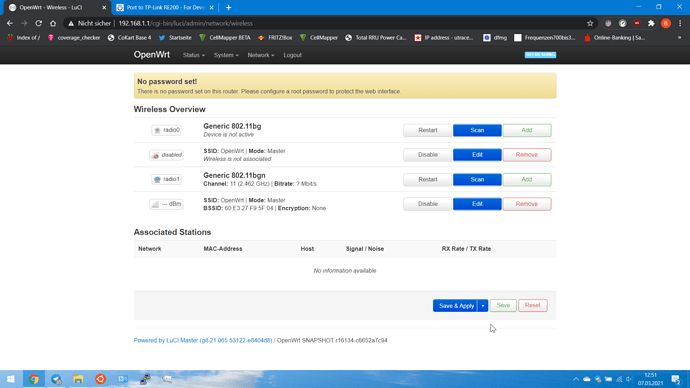Image resolution: width=690 pixels, height=388 pixels.
Task: Open Chrome from the taskbar
Action: pos(34,379)
